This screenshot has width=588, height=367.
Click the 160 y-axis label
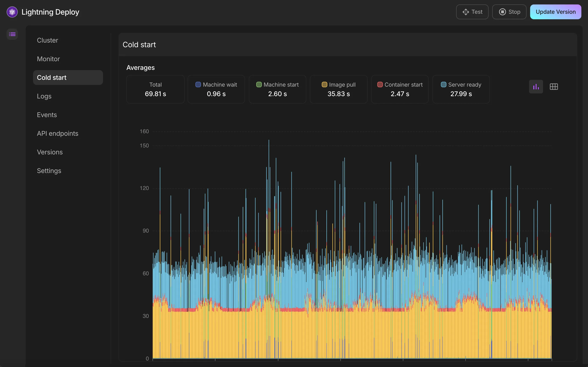point(144,131)
